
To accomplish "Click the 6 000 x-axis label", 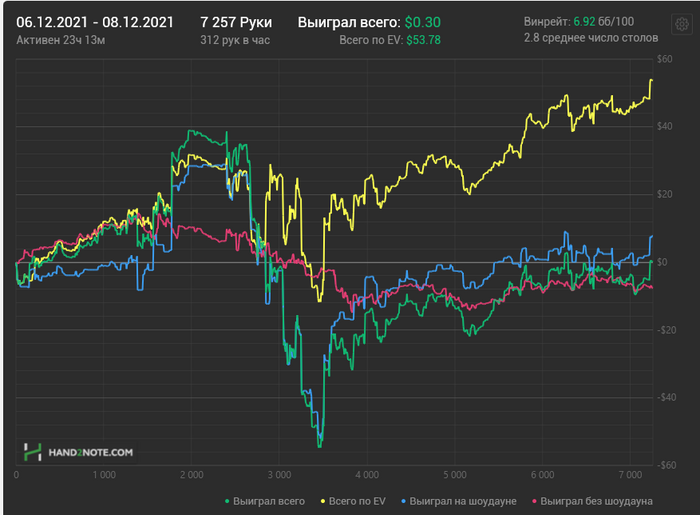I will click(542, 475).
